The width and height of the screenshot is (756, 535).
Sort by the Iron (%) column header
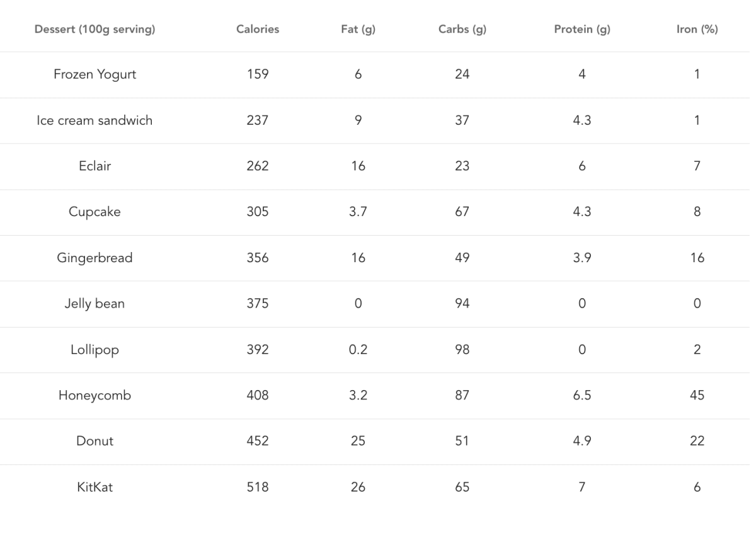click(697, 29)
